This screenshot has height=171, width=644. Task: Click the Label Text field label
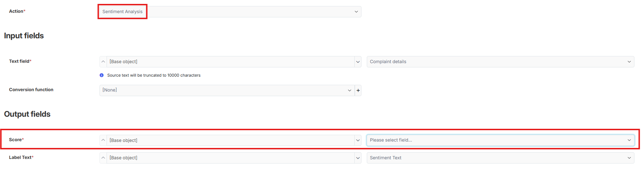tap(20, 158)
